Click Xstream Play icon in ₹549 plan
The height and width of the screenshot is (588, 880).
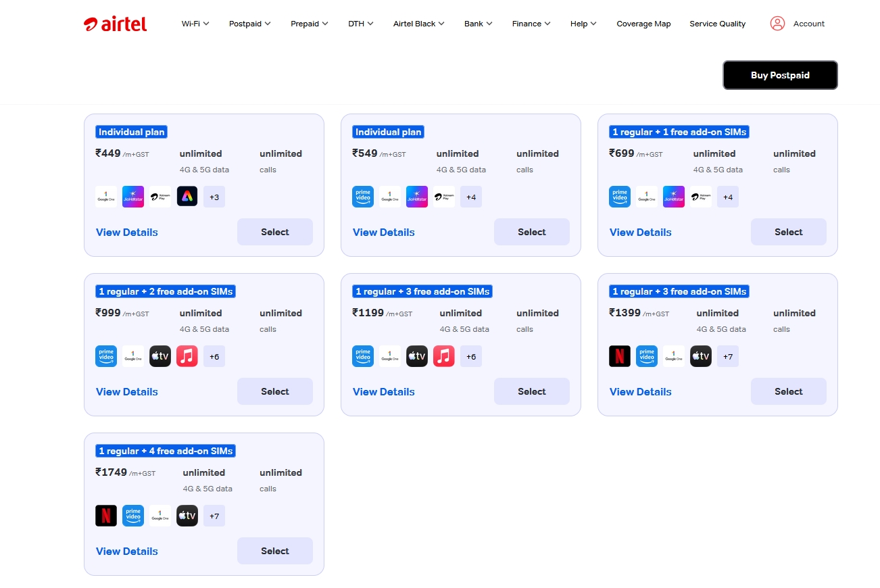pyautogui.click(x=444, y=197)
